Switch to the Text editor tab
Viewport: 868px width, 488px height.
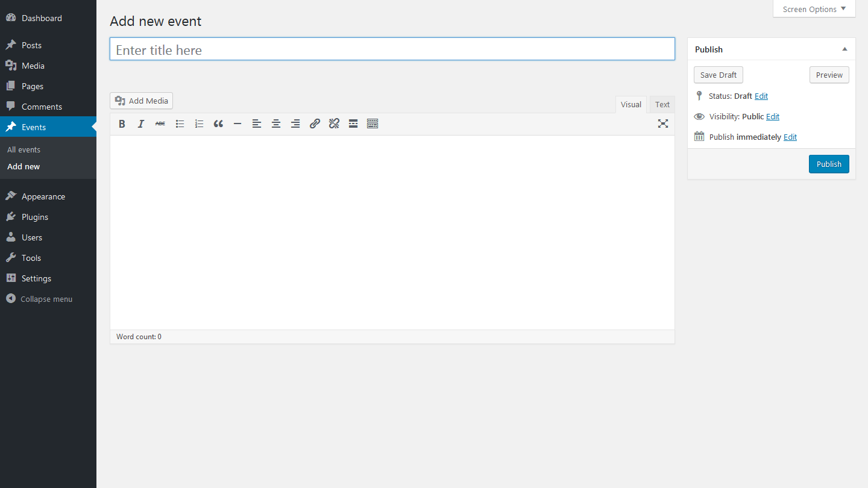[662, 104]
